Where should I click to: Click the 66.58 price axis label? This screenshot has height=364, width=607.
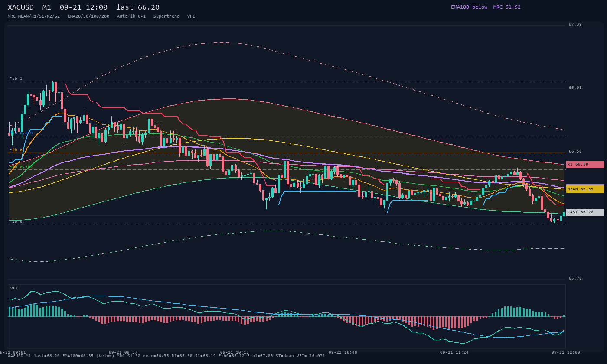pos(575,151)
